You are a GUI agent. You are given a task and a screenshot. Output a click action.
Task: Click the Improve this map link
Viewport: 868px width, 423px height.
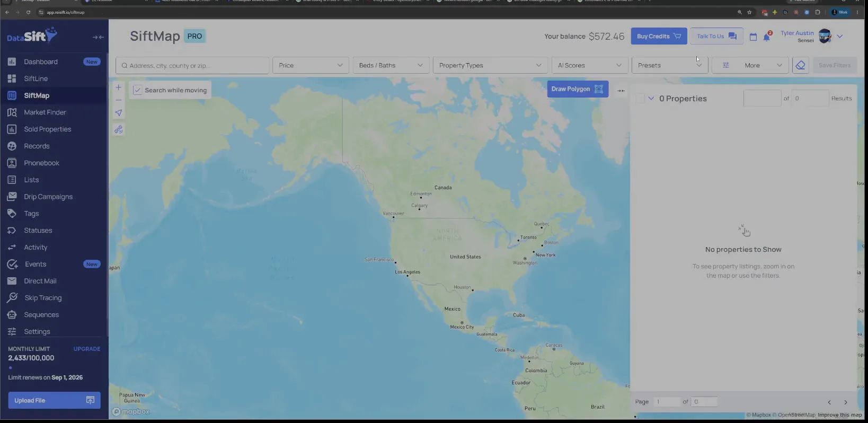click(839, 415)
